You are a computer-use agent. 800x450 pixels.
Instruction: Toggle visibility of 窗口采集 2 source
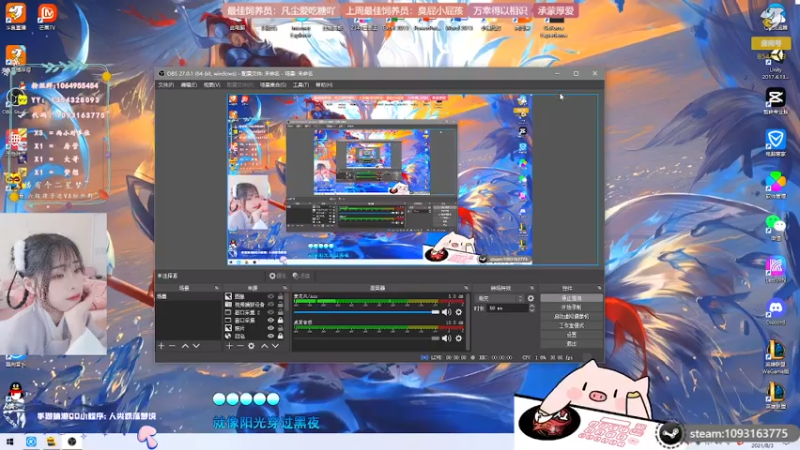pyautogui.click(x=270, y=312)
